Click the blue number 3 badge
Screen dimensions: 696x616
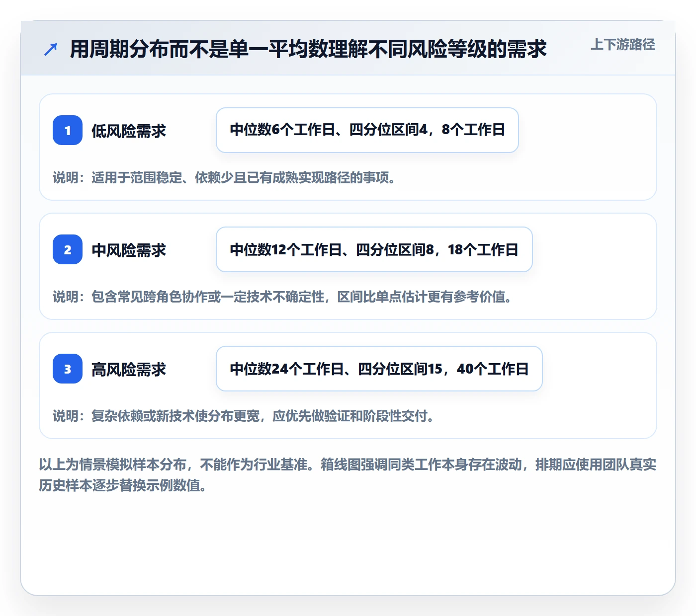pos(68,369)
